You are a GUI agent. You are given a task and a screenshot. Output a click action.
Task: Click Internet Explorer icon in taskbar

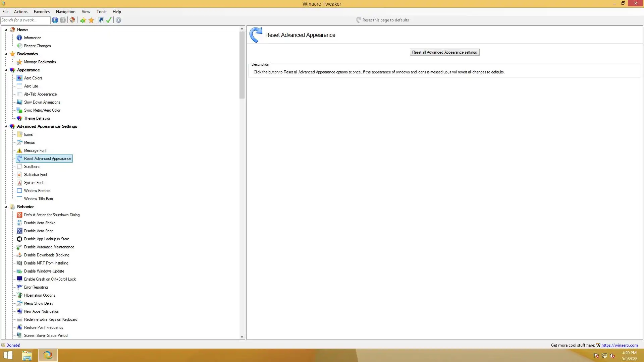pyautogui.click(x=48, y=355)
